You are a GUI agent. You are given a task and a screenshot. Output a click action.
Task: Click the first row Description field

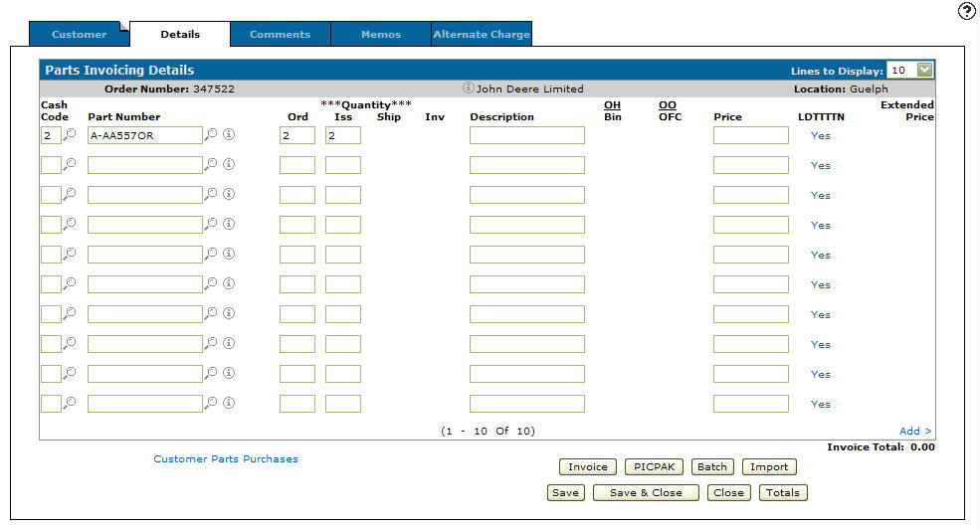(526, 135)
